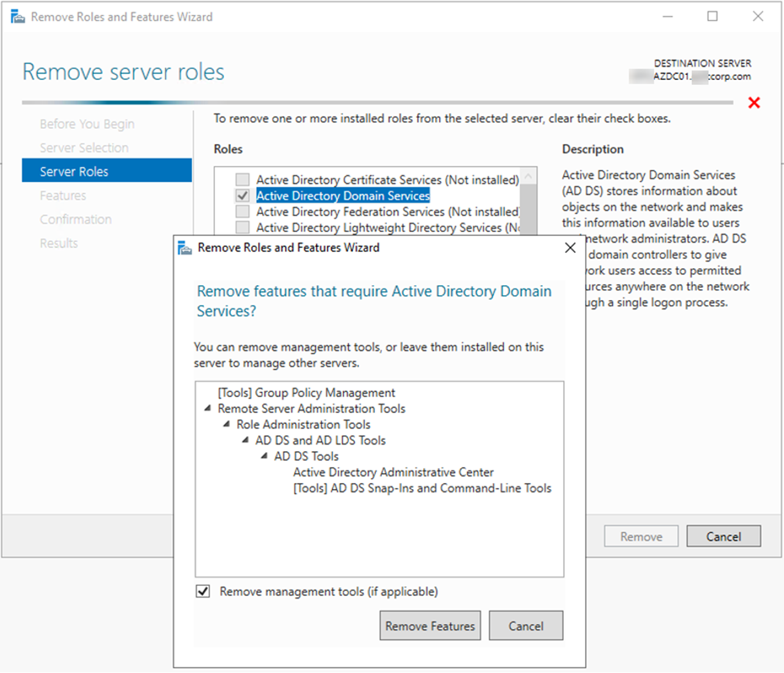This screenshot has height=673, width=784.
Task: Check Active Directory Certificate Services box
Action: [x=243, y=180]
